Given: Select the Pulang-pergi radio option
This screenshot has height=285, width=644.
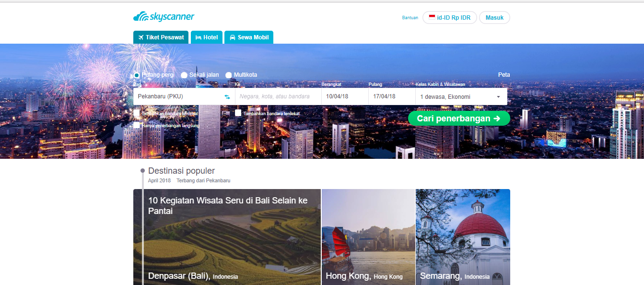Looking at the screenshot, I should click(137, 75).
